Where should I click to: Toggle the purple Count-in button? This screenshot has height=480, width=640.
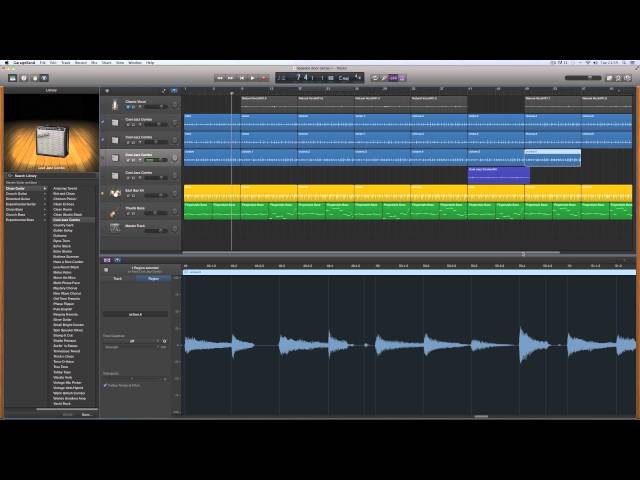click(393, 78)
